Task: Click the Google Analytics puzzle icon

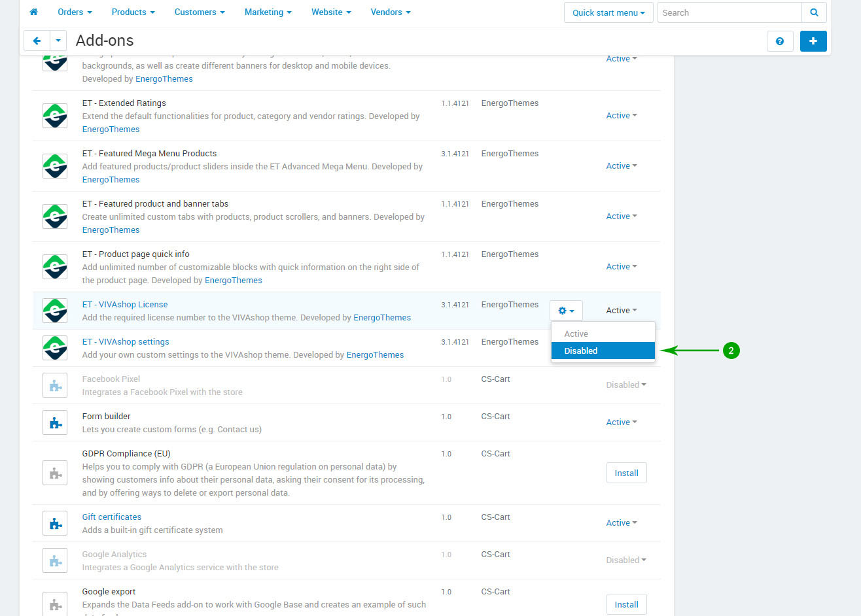Action: click(55, 560)
